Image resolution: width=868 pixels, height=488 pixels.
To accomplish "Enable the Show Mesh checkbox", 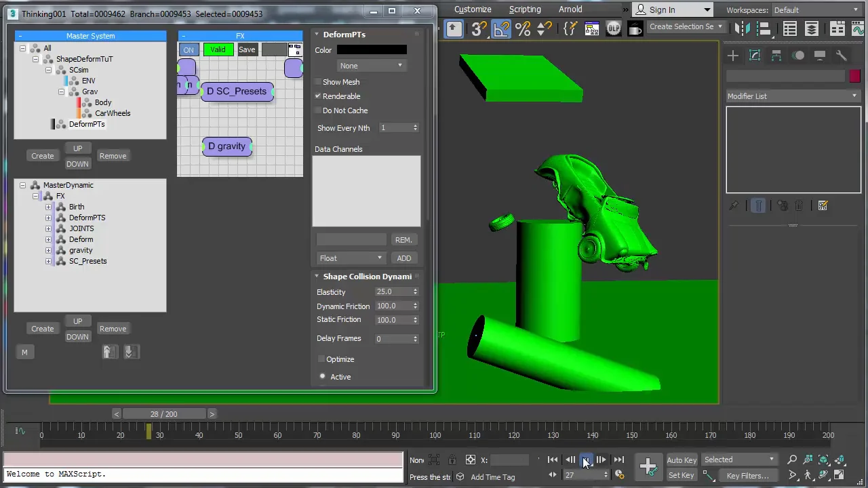I will (318, 82).
